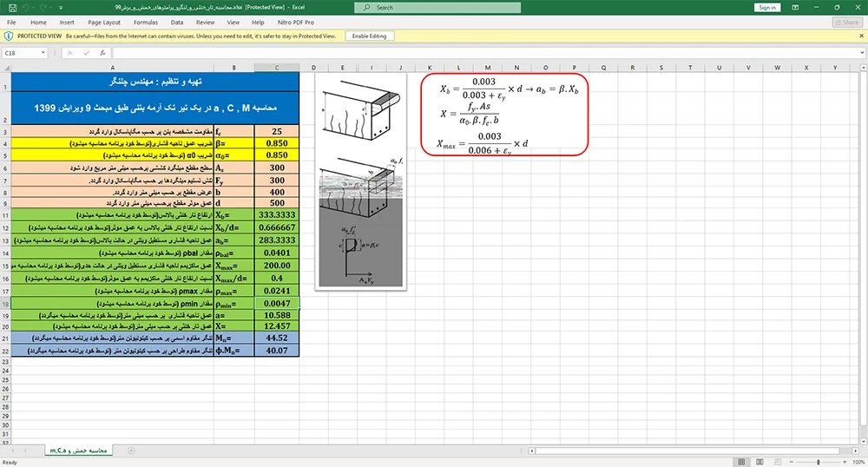Click inside the formula bar

[x=485, y=53]
